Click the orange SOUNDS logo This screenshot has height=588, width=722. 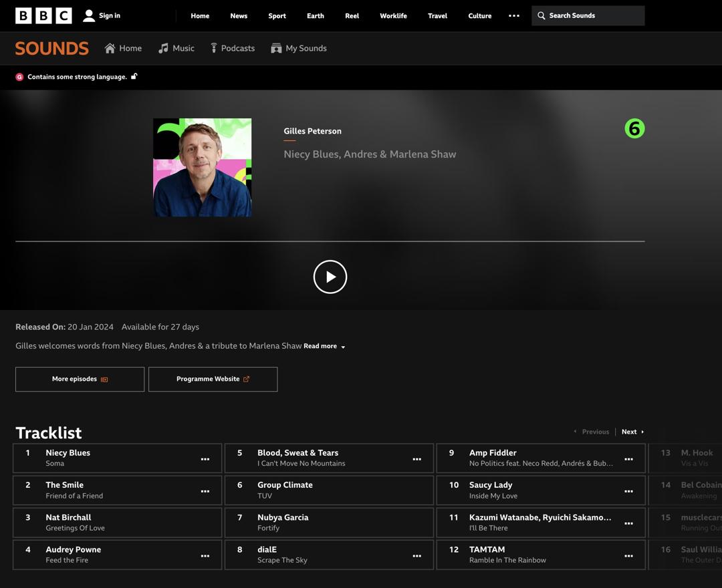coord(51,48)
